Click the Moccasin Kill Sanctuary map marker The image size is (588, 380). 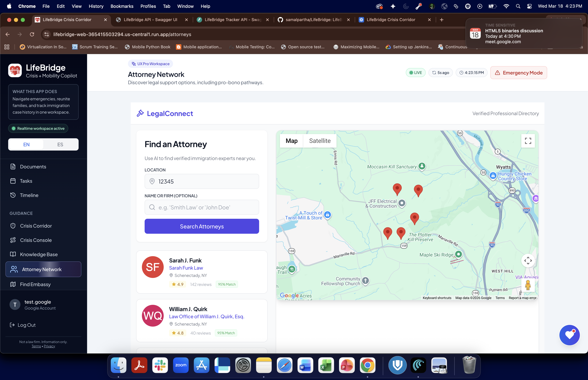pyautogui.click(x=422, y=166)
